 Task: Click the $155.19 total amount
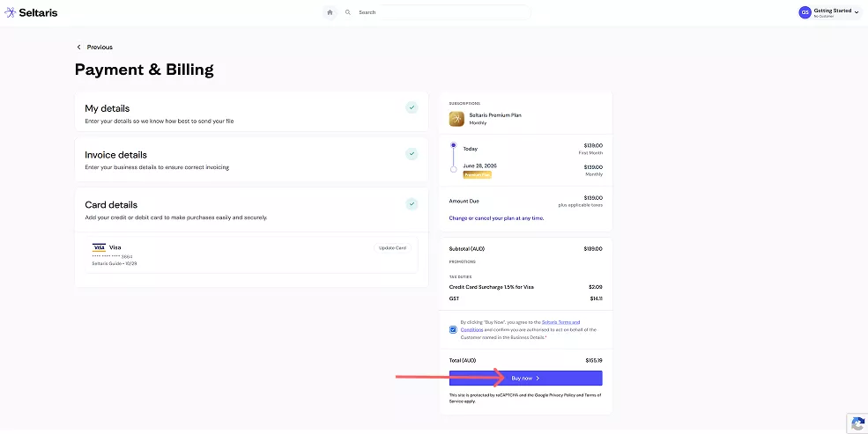(594, 360)
